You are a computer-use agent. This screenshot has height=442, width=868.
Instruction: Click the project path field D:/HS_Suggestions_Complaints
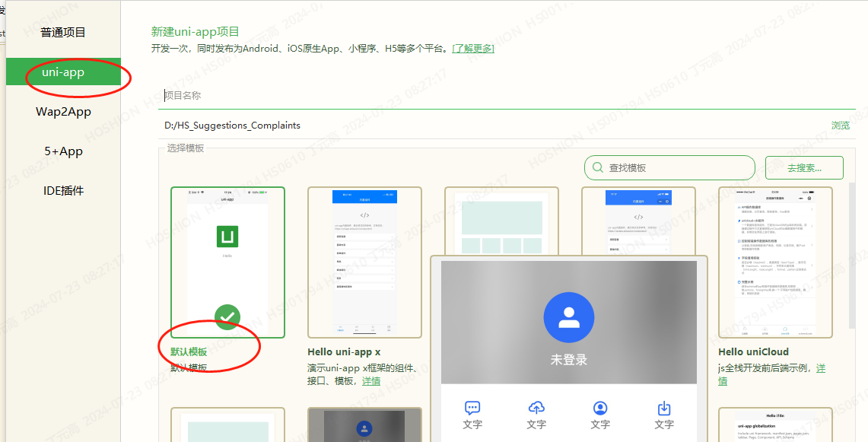pos(493,126)
